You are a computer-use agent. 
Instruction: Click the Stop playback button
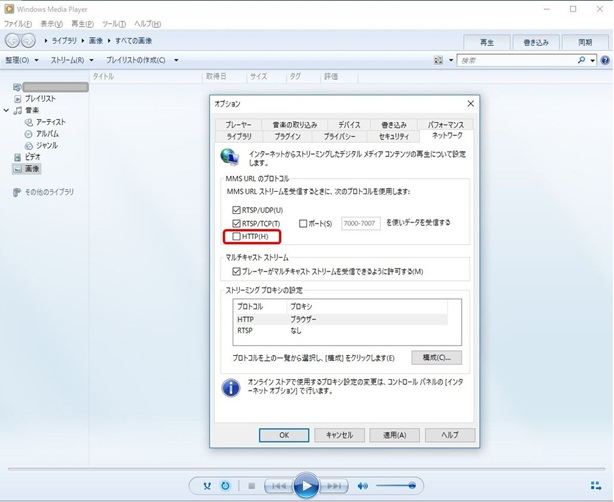(x=252, y=486)
